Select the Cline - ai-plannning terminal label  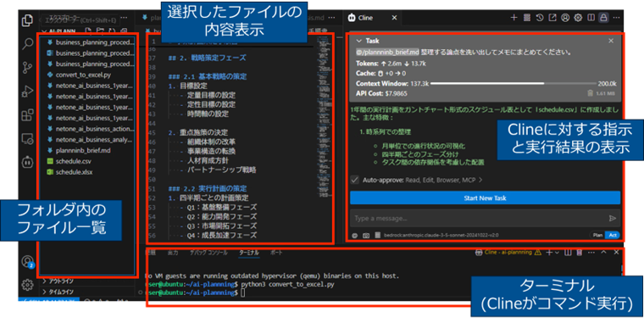pos(508,253)
